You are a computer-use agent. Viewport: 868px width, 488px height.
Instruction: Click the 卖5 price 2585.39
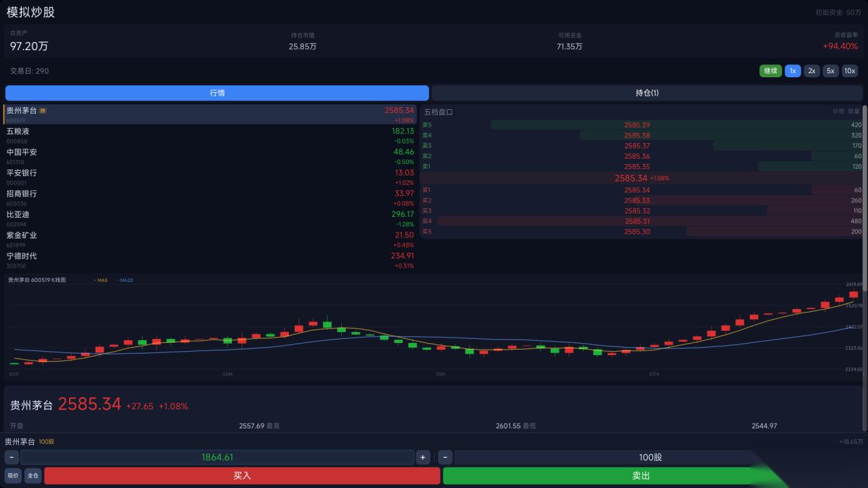tap(637, 125)
